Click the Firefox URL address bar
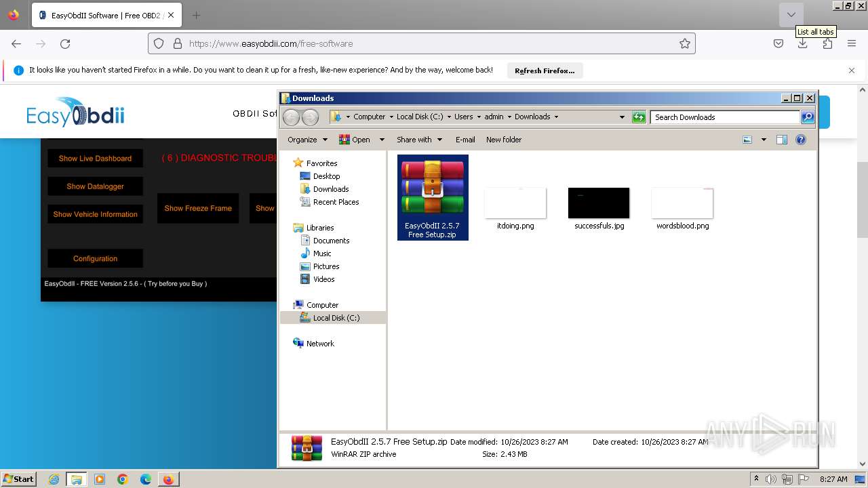Viewport: 868px width, 488px height. click(422, 43)
